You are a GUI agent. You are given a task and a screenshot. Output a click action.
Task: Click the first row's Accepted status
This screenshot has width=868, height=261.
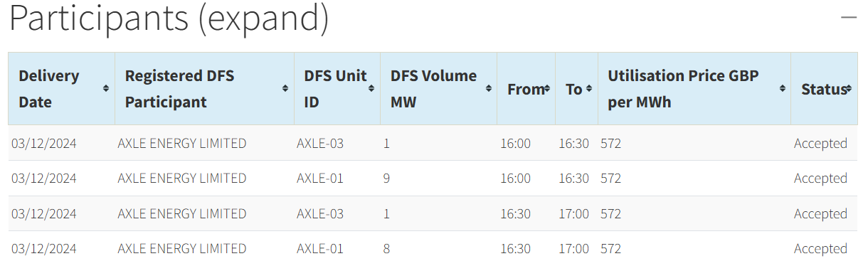[x=820, y=143]
